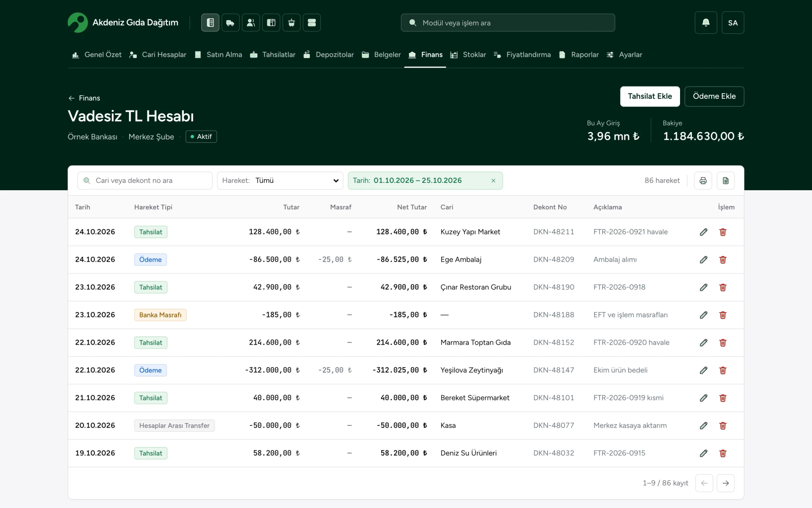
Task: Delete the Banka Masrafı DKN-48188 row
Action: pyautogui.click(x=723, y=315)
